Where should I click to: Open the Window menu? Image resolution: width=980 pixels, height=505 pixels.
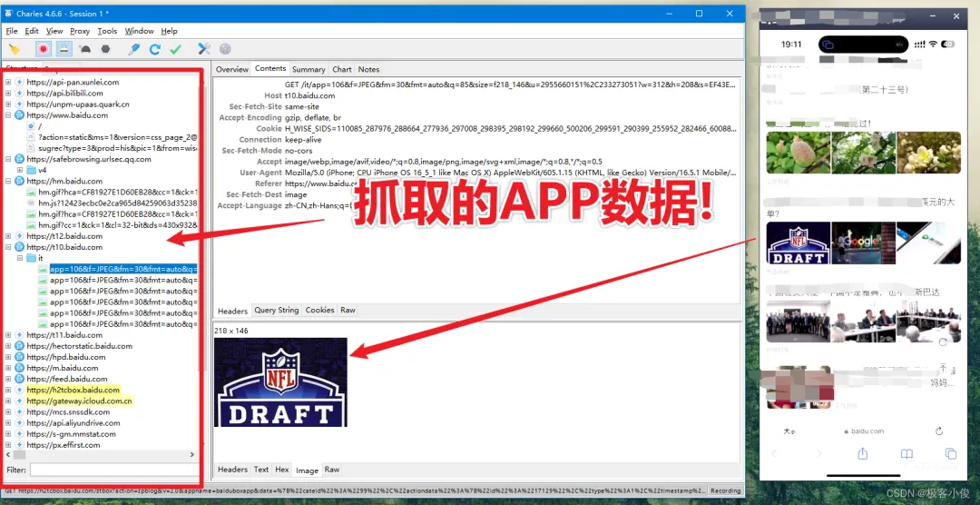139,31
